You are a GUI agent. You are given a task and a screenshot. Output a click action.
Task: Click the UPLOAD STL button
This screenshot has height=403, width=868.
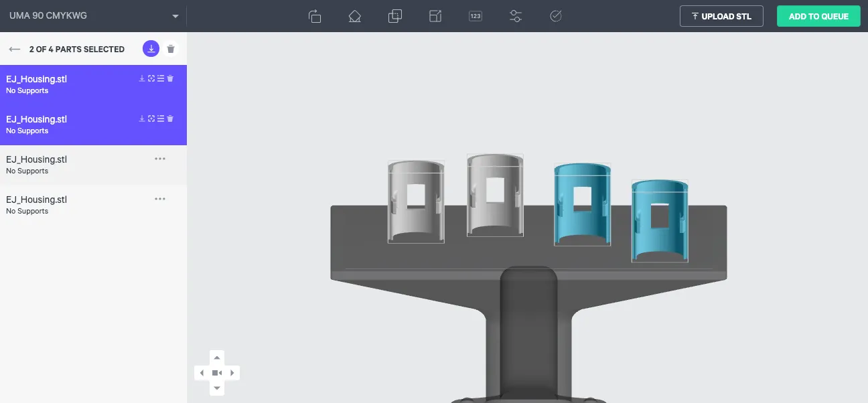[x=721, y=16]
